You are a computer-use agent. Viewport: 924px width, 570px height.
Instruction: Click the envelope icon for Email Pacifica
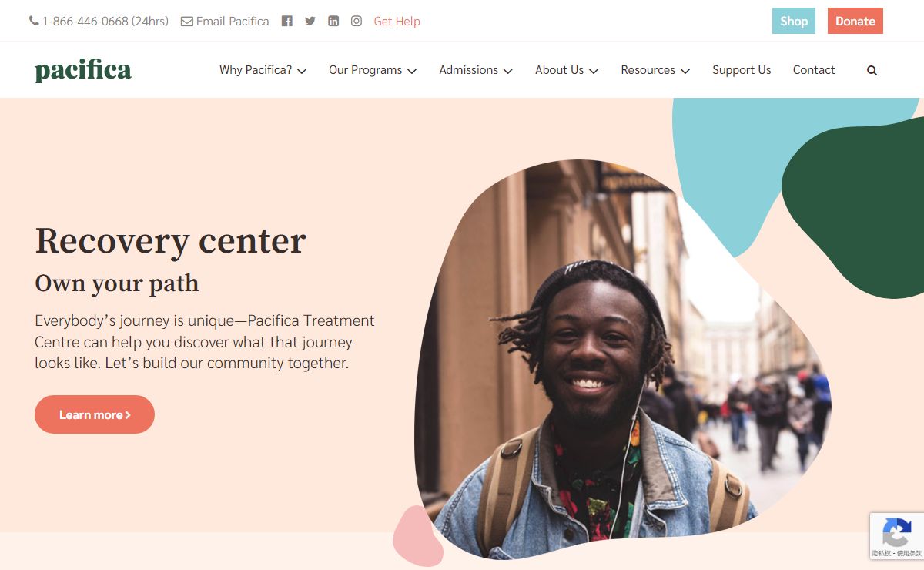[x=187, y=22]
